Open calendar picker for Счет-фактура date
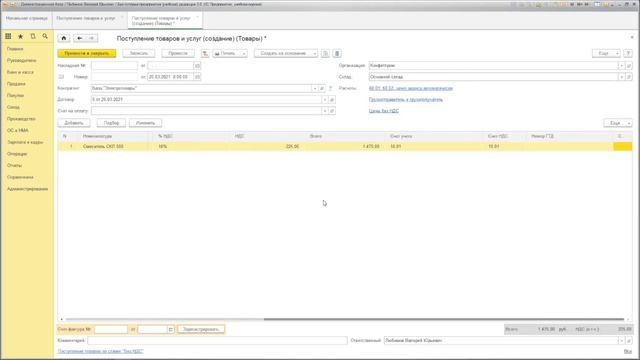This screenshot has width=640, height=360. click(171, 329)
